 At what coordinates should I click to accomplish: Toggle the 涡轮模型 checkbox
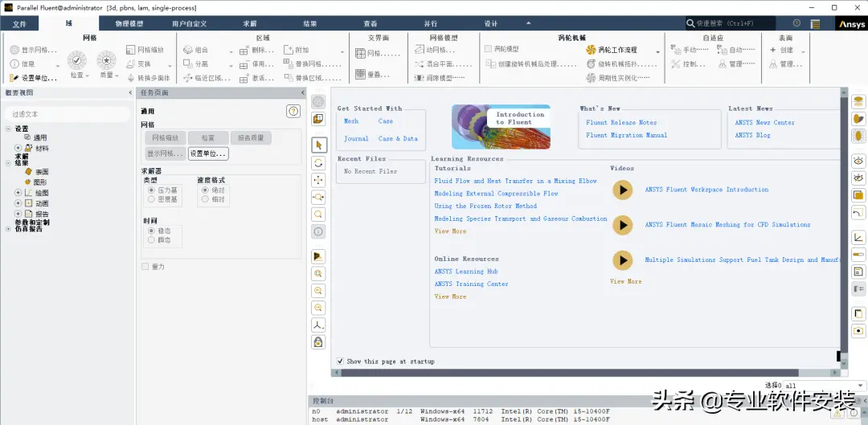pos(488,49)
